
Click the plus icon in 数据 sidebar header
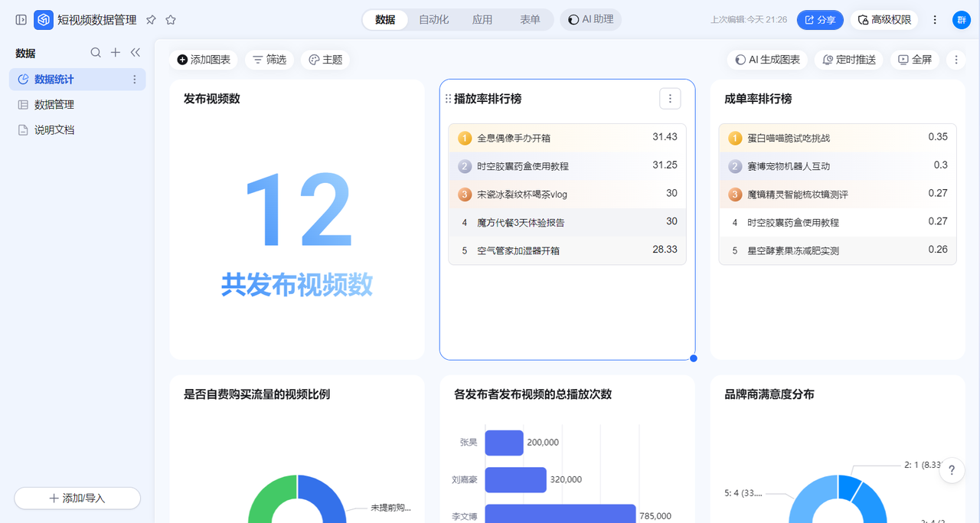[116, 53]
